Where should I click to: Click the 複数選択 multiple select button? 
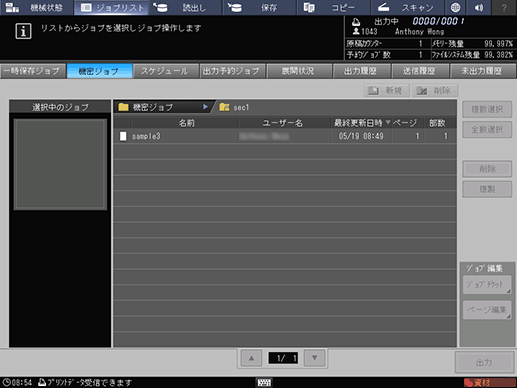(487, 109)
